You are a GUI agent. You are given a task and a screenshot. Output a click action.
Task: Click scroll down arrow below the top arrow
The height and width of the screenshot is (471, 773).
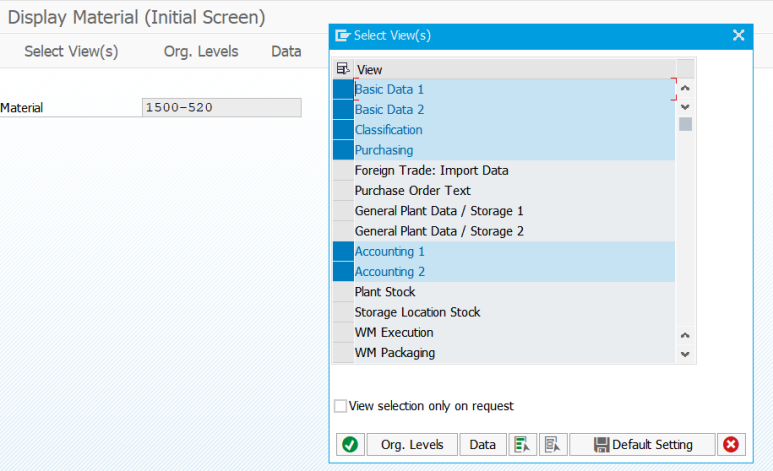(x=685, y=107)
